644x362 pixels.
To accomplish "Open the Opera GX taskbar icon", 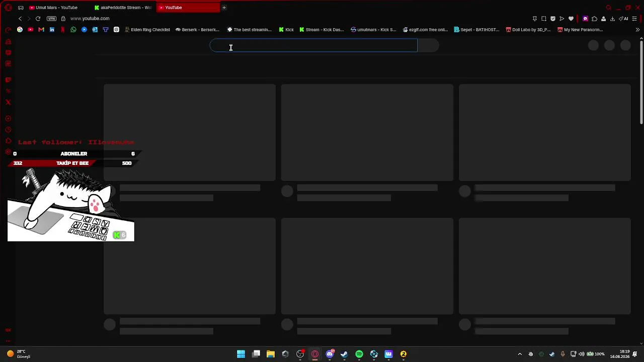I will point(315,354).
